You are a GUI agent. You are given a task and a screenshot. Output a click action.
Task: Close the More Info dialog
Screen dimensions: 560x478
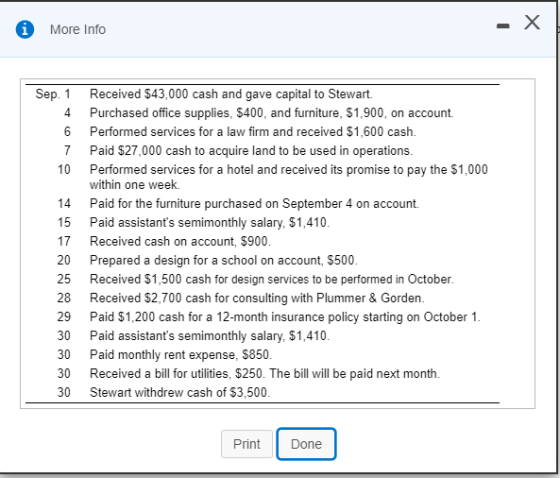pyautogui.click(x=532, y=22)
